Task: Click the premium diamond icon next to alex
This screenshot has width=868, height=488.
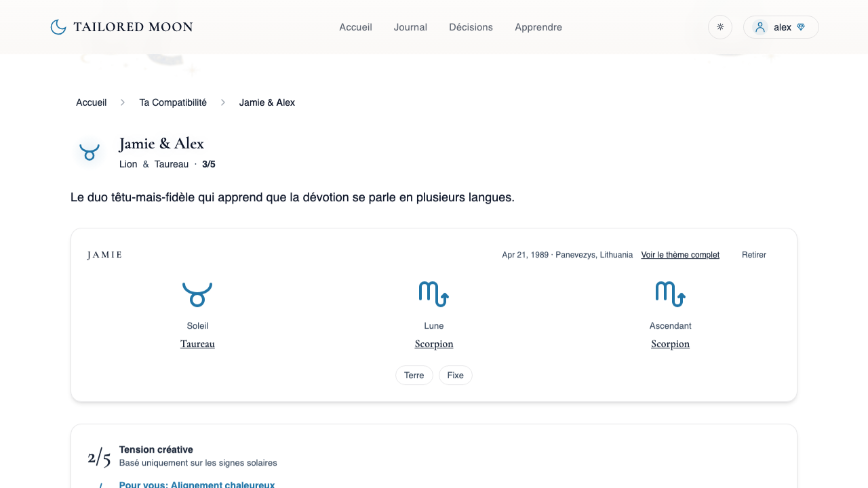Action: tap(801, 27)
